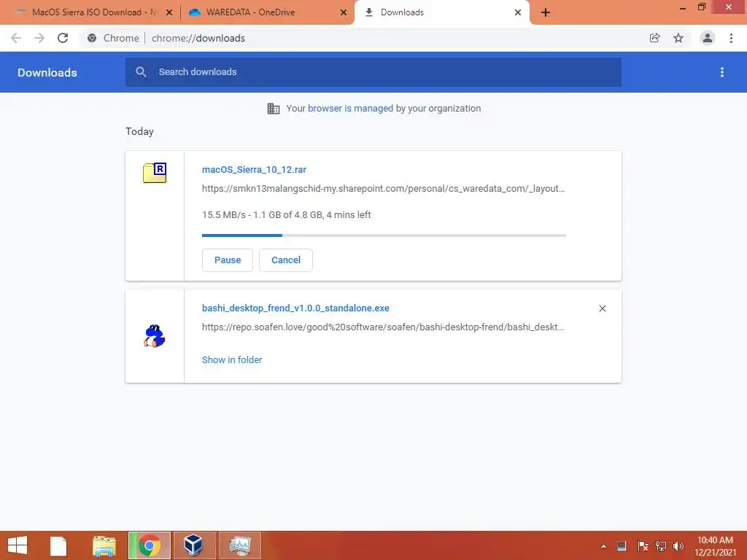
Task: Remove bashi download from the list
Action: (602, 308)
